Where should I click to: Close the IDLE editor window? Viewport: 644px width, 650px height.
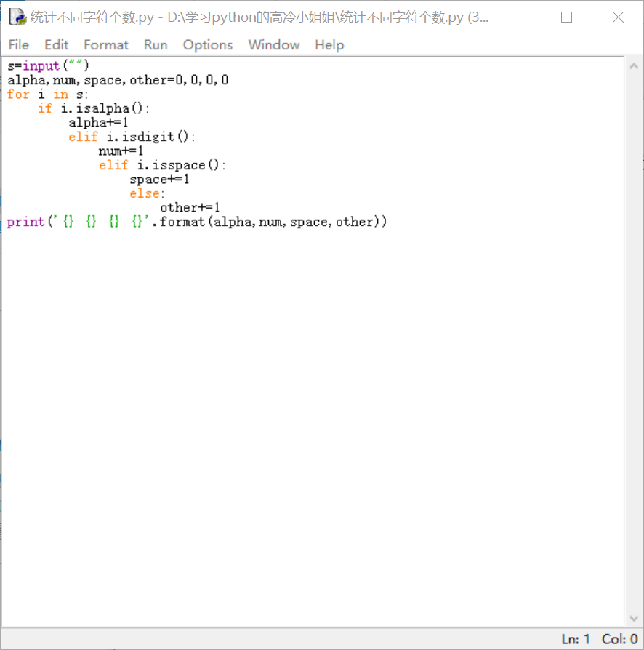click(x=618, y=17)
